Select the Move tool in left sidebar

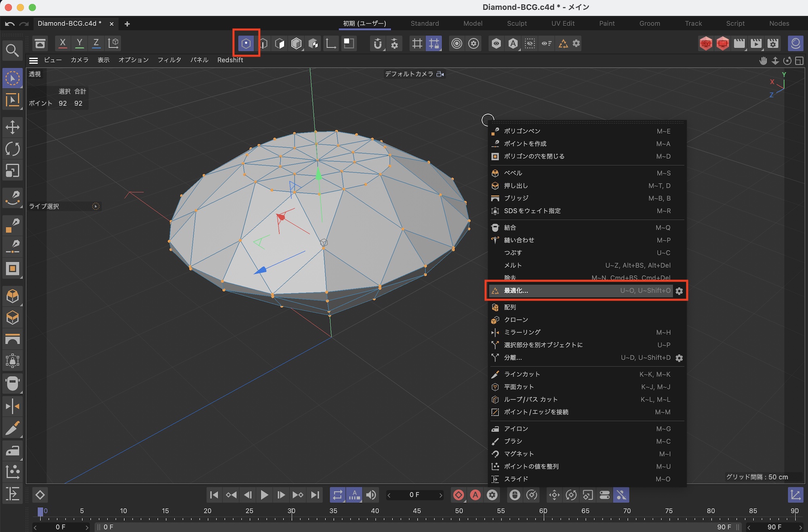(x=13, y=127)
